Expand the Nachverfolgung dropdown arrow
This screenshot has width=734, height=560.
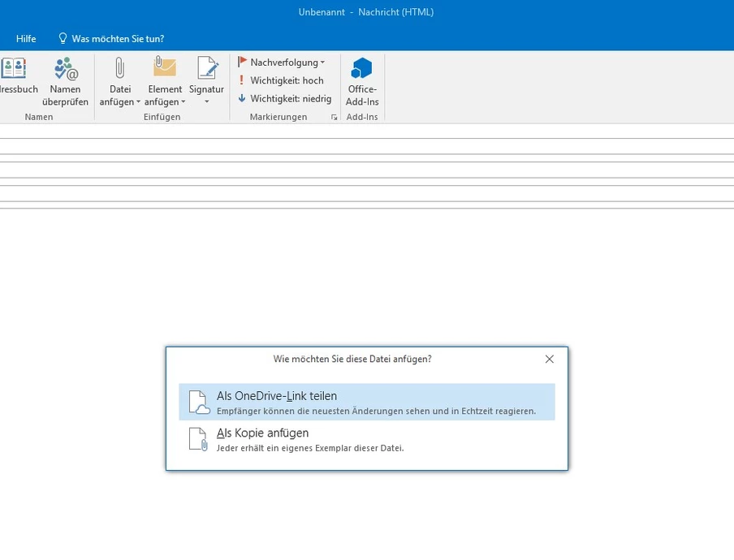(322, 62)
